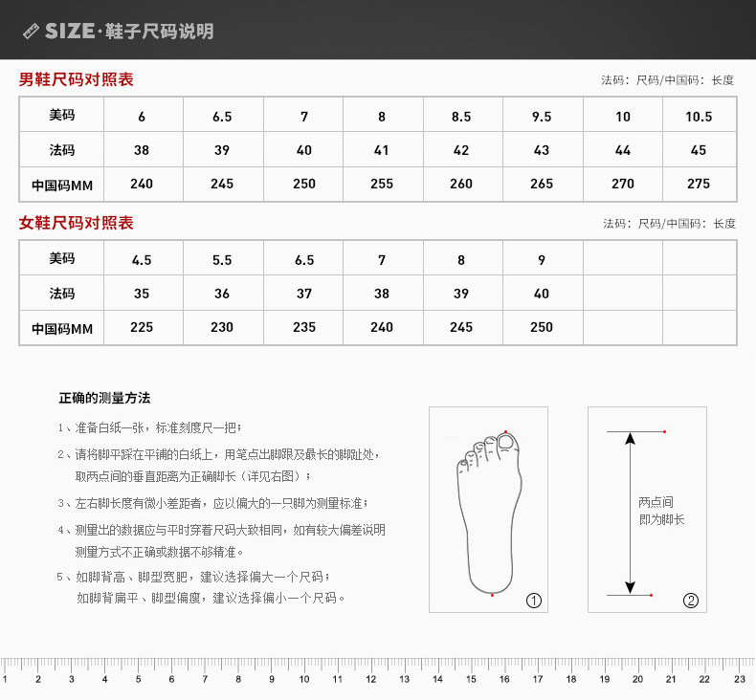Select EU size 36 in women's table
The image size is (756, 700).
click(x=222, y=294)
